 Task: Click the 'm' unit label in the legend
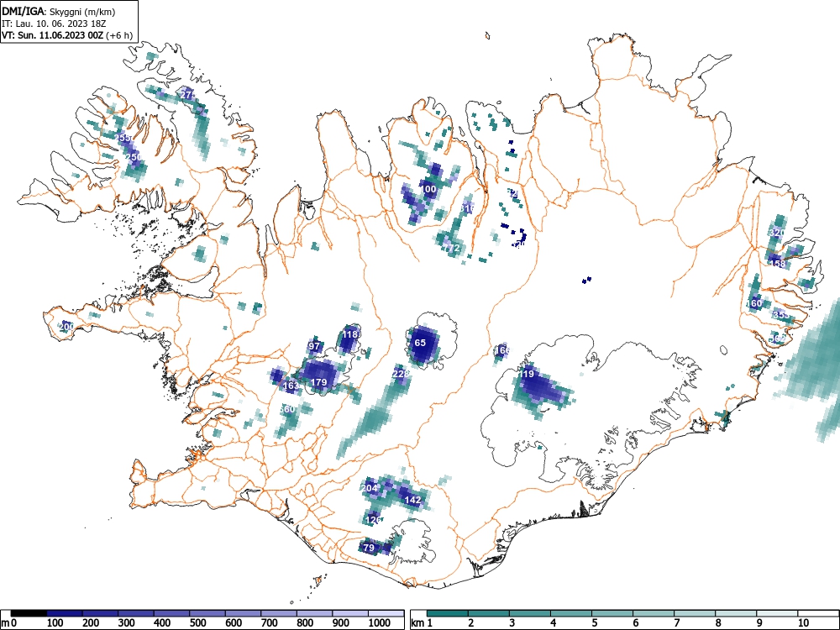point(5,623)
